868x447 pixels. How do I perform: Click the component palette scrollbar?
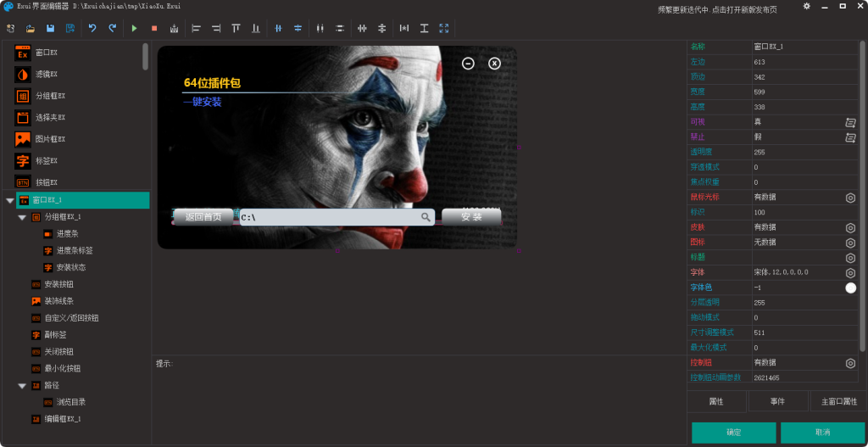coord(145,57)
